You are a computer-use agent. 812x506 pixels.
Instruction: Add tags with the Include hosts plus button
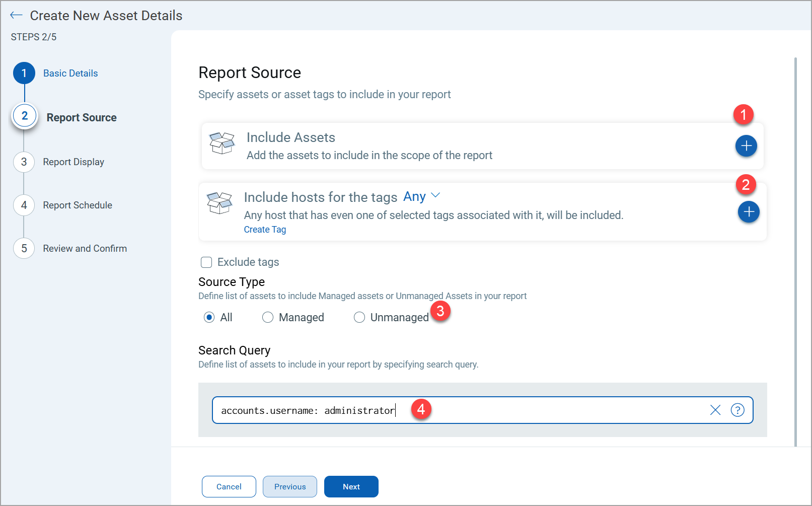749,212
